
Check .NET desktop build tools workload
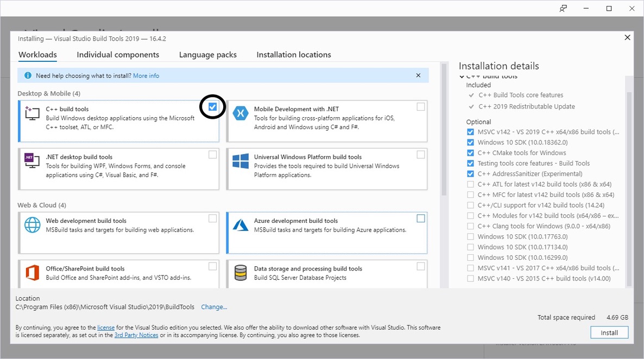pos(212,155)
